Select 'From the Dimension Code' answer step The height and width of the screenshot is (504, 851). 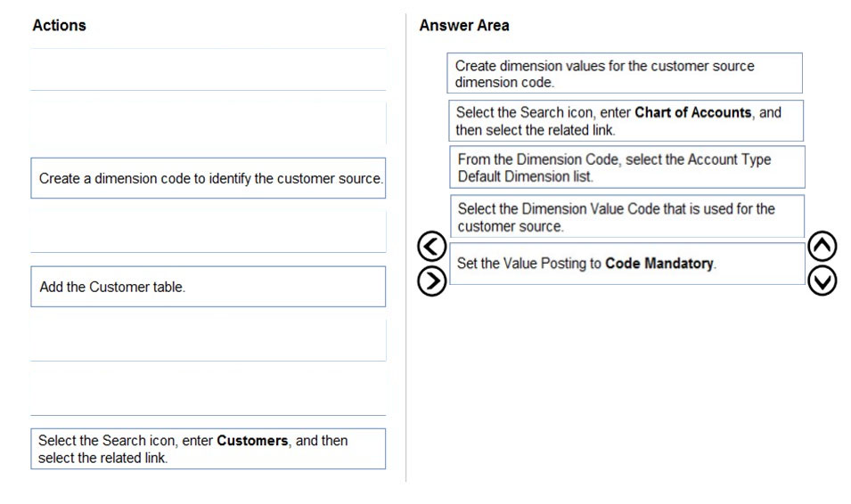point(627,167)
